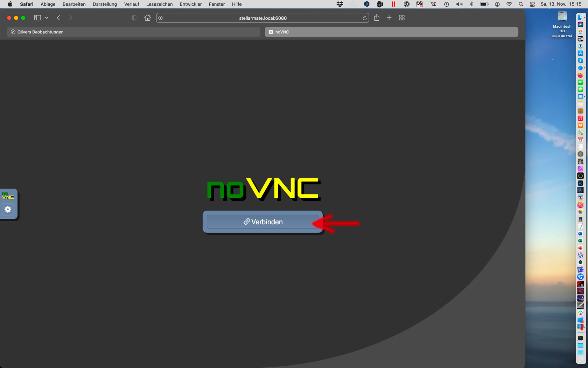
Task: Click the date and time Sa. 13. Nov. 15:15
Action: 561,4
